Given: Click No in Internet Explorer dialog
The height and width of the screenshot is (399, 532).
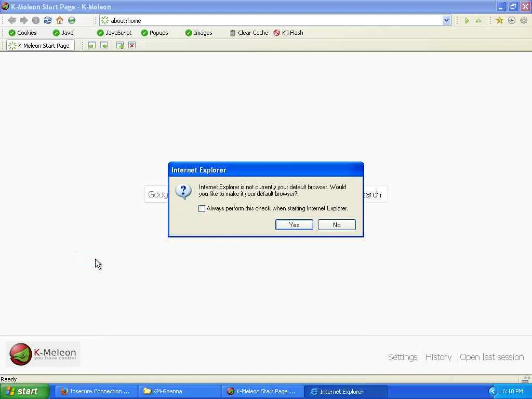Looking at the screenshot, I should tap(337, 224).
